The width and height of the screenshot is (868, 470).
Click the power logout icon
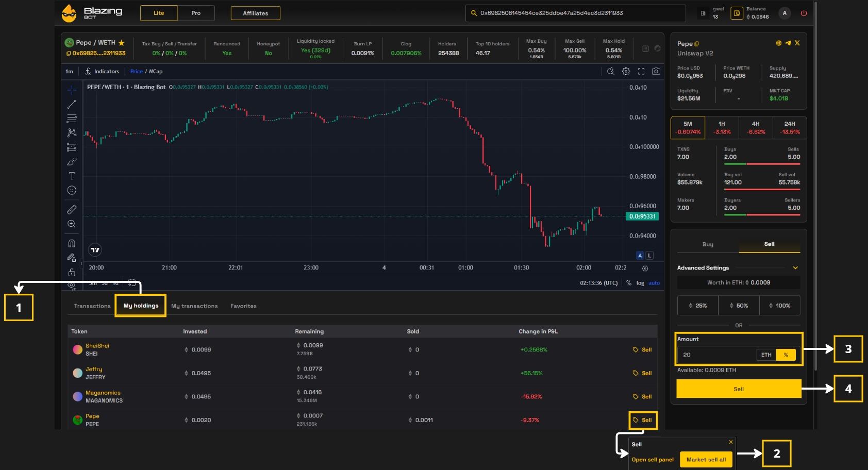(x=804, y=13)
